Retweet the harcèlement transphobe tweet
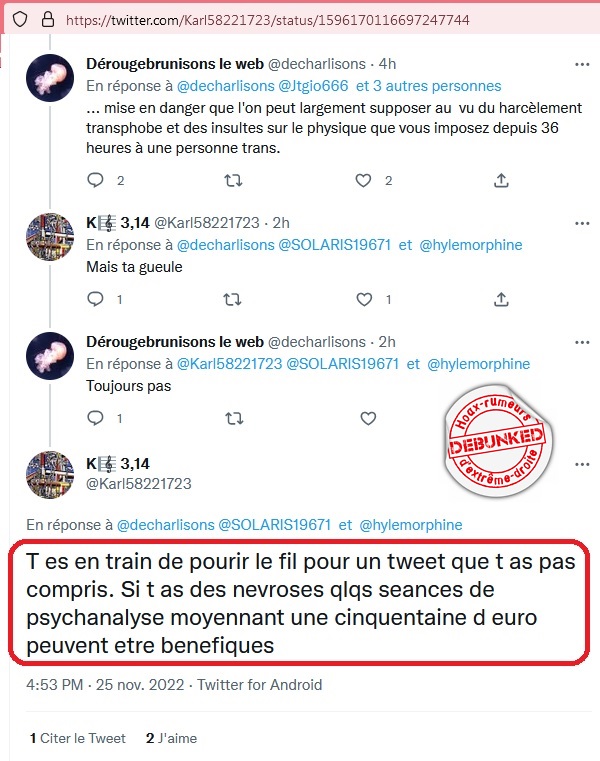The image size is (600, 761). pos(233,181)
